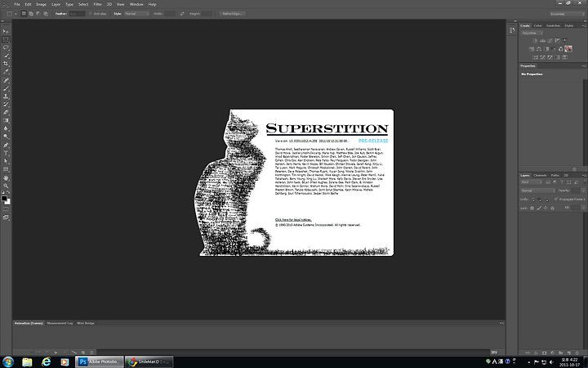Switch to the Channels tab

click(x=540, y=175)
